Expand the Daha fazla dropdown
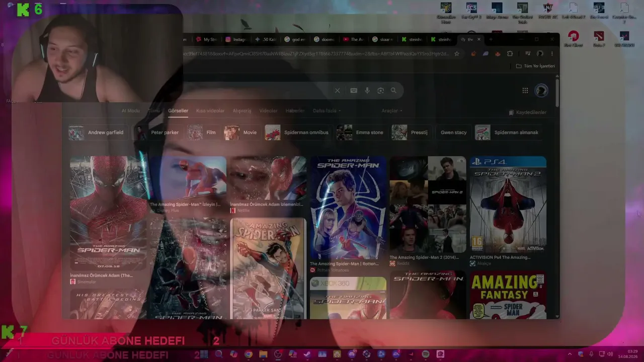Viewport: 644px width, 362px height. [x=327, y=111]
